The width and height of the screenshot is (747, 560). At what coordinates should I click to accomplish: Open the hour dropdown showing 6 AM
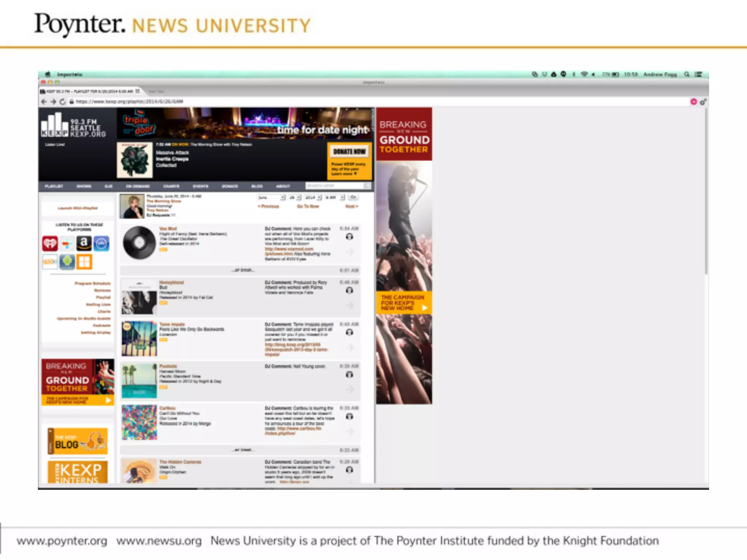[335, 197]
